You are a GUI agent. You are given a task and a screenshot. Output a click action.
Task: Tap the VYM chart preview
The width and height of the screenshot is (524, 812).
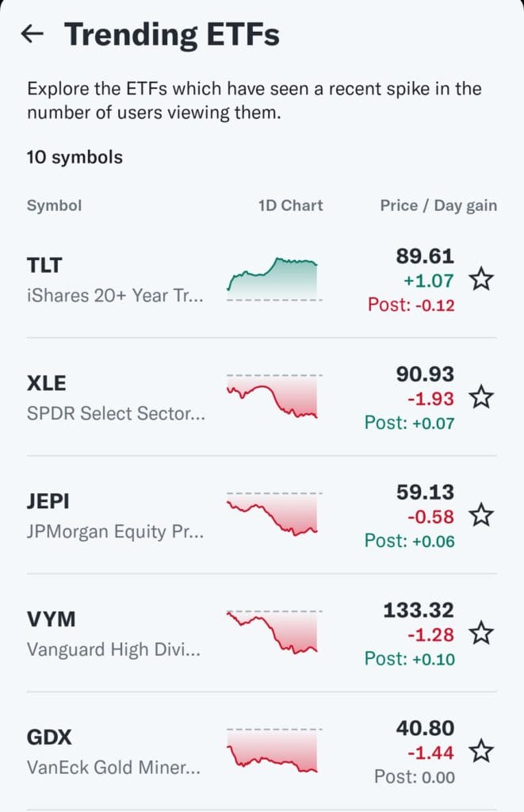pyautogui.click(x=273, y=631)
